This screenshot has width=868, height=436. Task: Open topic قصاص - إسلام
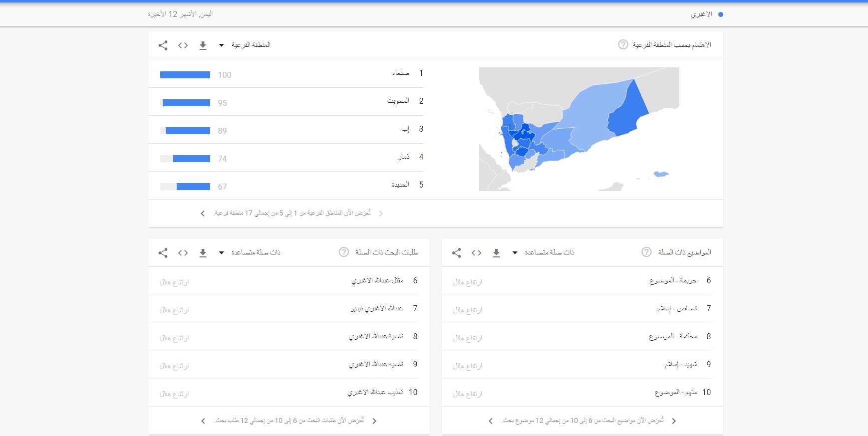[677, 309]
